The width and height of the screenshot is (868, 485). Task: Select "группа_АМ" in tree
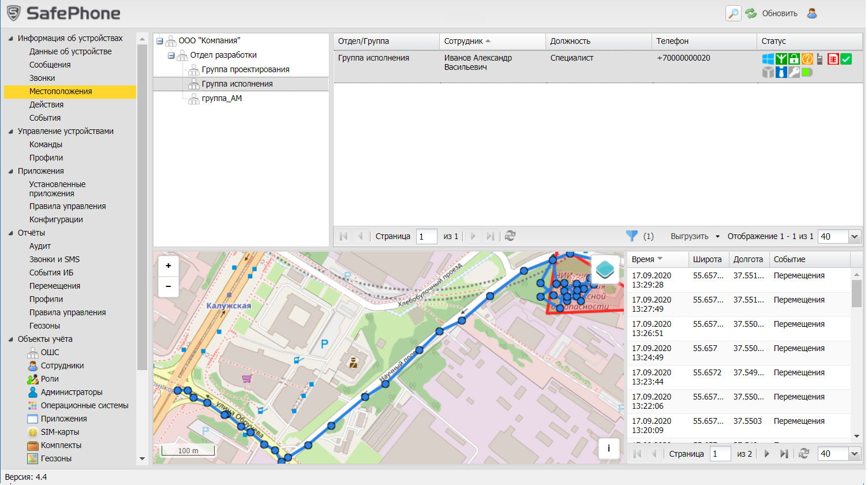[x=222, y=98]
